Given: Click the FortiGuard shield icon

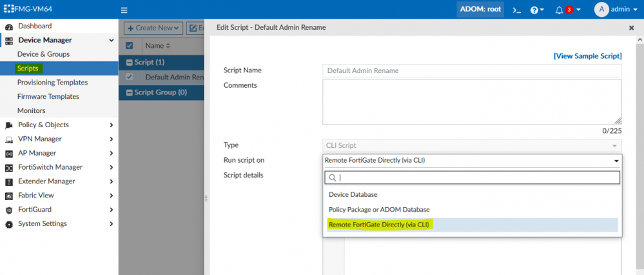Looking at the screenshot, I should pyautogui.click(x=9, y=210).
